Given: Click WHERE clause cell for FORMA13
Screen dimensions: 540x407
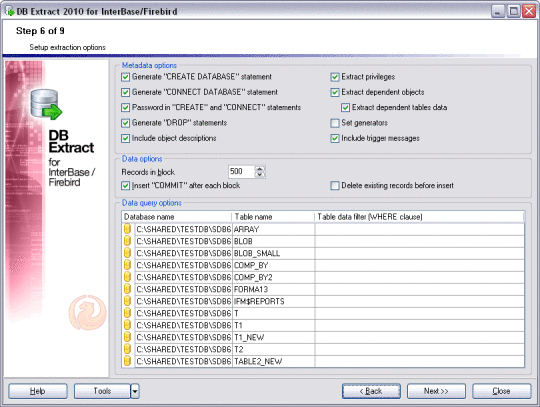Looking at the screenshot, I should 419,289.
